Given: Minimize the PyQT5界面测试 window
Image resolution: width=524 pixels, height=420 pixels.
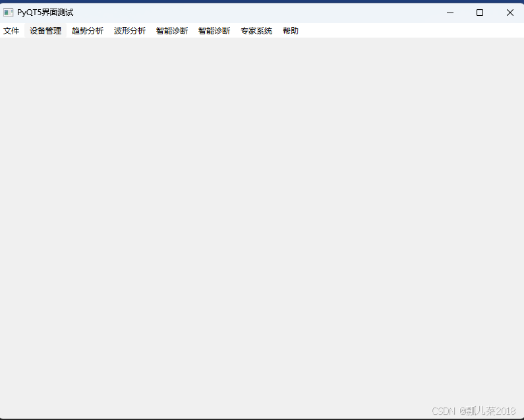Looking at the screenshot, I should 450,13.
